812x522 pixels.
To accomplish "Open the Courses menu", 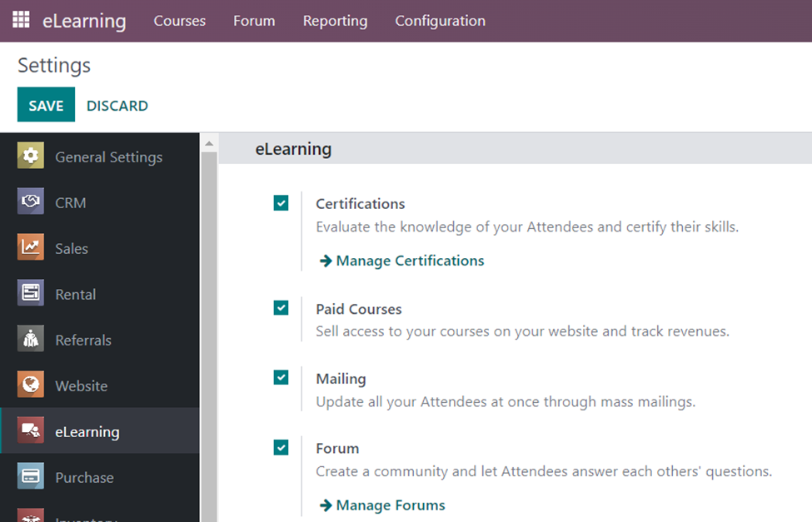I will (179, 21).
